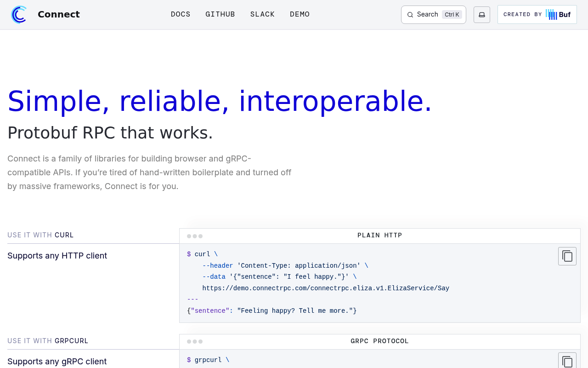Image resolution: width=588 pixels, height=368 pixels.
Task: Click the 'PLAIN HTTP' window title
Action: click(x=380, y=236)
